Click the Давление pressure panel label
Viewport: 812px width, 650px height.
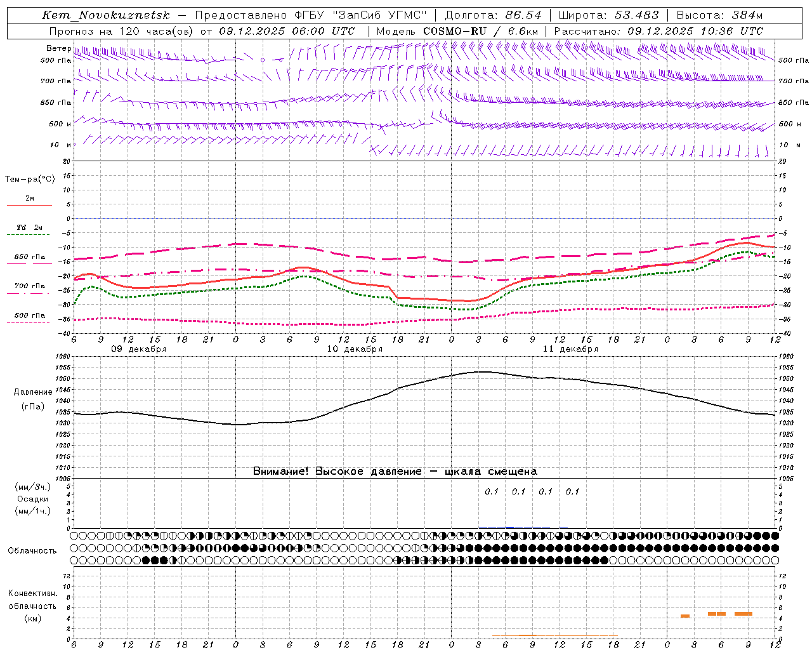click(33, 392)
